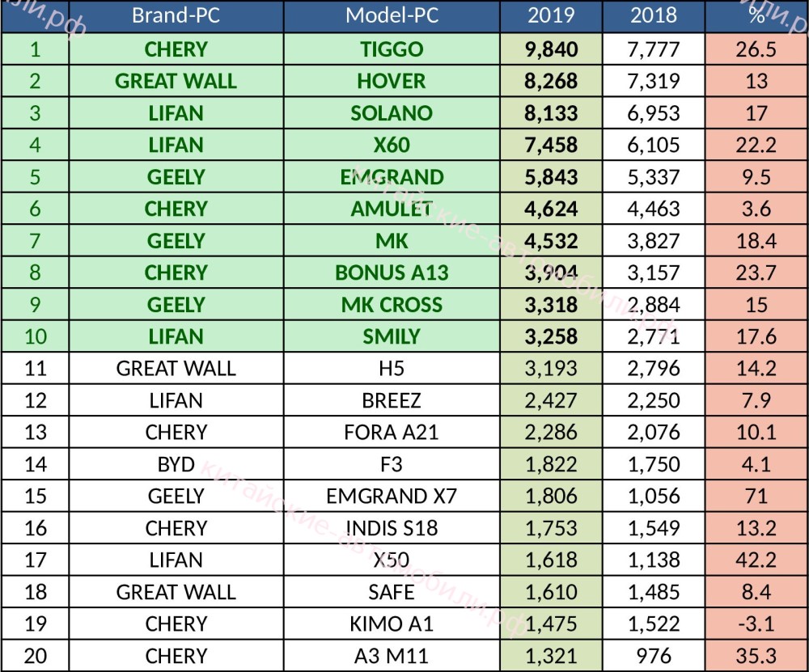Select the BONUS A13 model cell

coord(392,273)
